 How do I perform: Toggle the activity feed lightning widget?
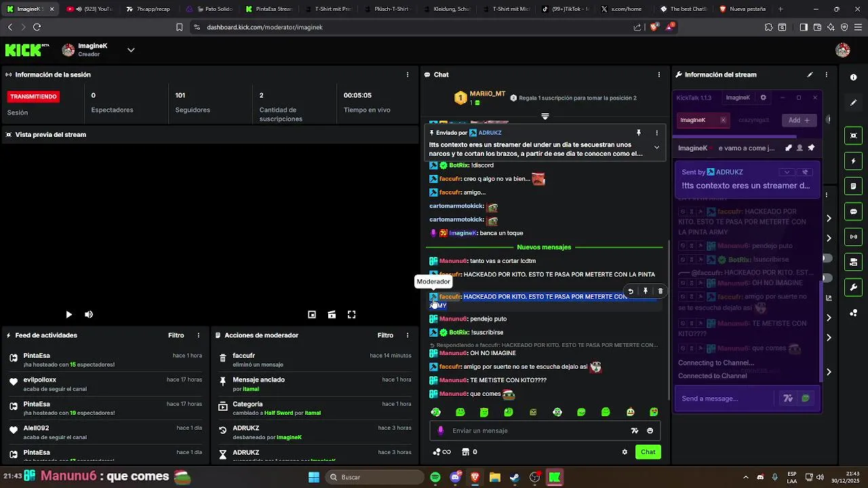click(853, 161)
